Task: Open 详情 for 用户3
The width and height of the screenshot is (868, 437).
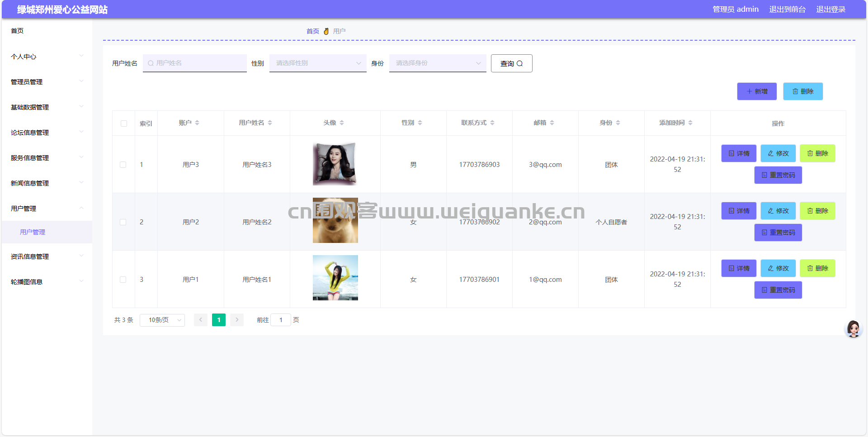Action: pyautogui.click(x=739, y=153)
